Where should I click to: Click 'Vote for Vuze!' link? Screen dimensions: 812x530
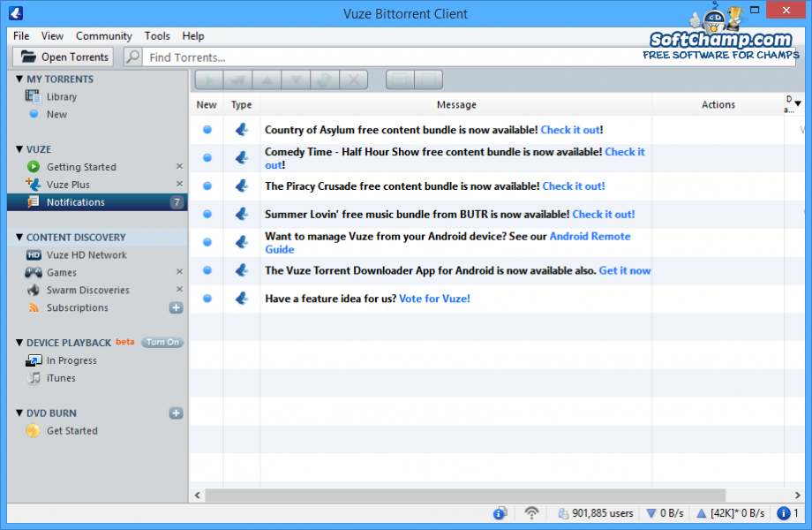click(x=434, y=299)
